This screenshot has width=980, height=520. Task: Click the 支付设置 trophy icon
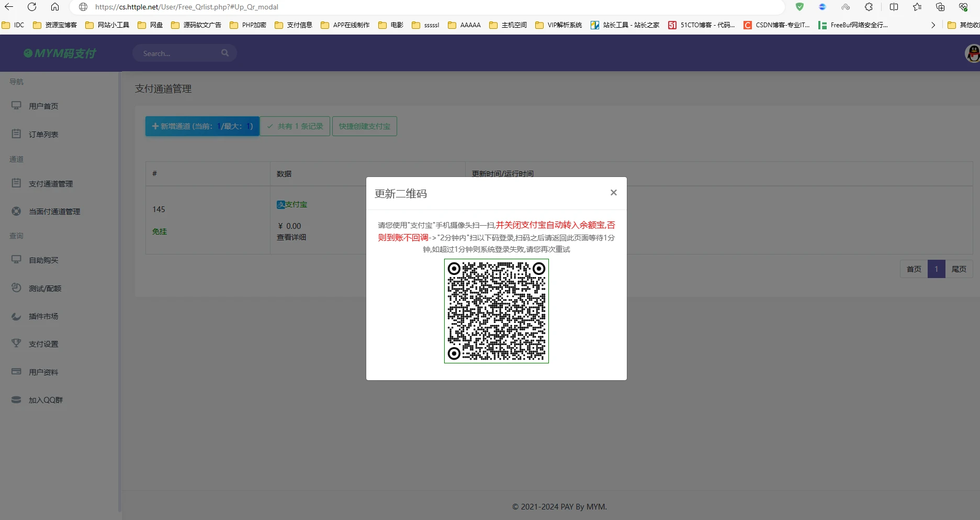tap(17, 344)
